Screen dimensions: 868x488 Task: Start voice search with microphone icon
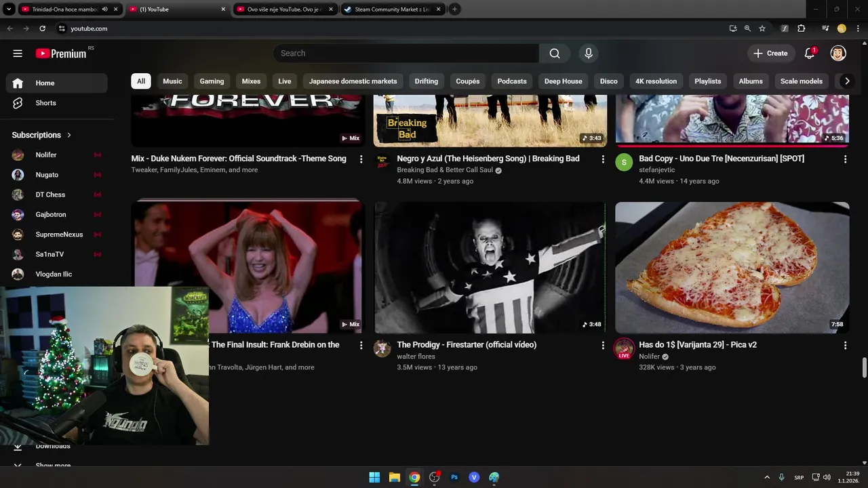point(588,54)
